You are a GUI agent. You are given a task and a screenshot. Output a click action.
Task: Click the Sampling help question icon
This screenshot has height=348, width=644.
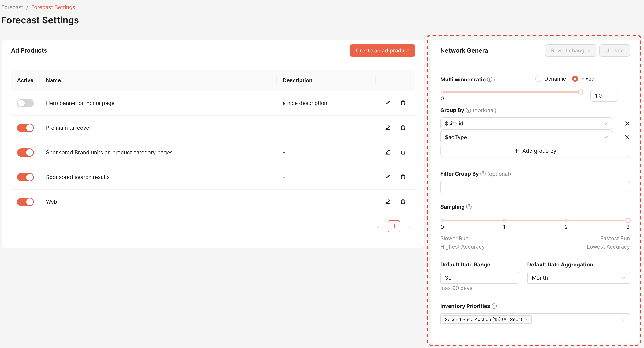pos(469,207)
